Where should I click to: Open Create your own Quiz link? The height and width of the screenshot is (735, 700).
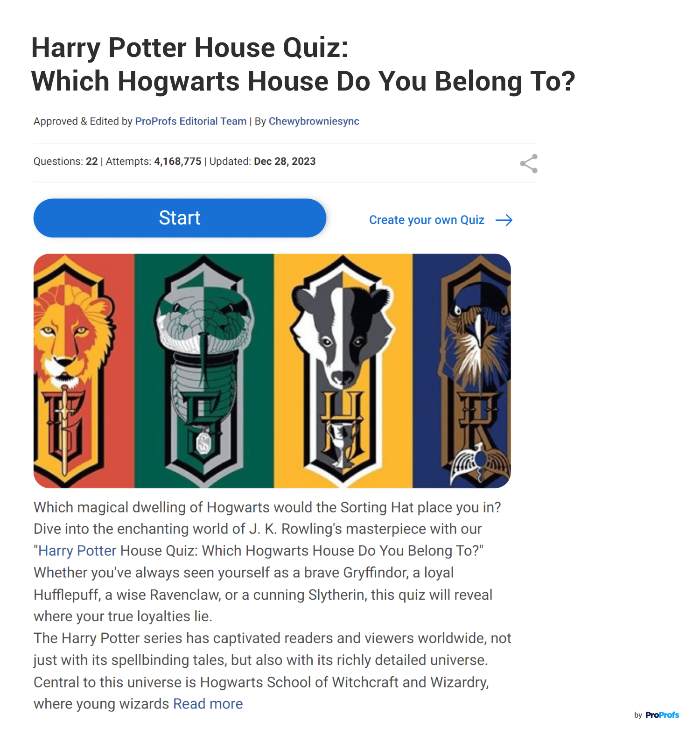coord(427,220)
